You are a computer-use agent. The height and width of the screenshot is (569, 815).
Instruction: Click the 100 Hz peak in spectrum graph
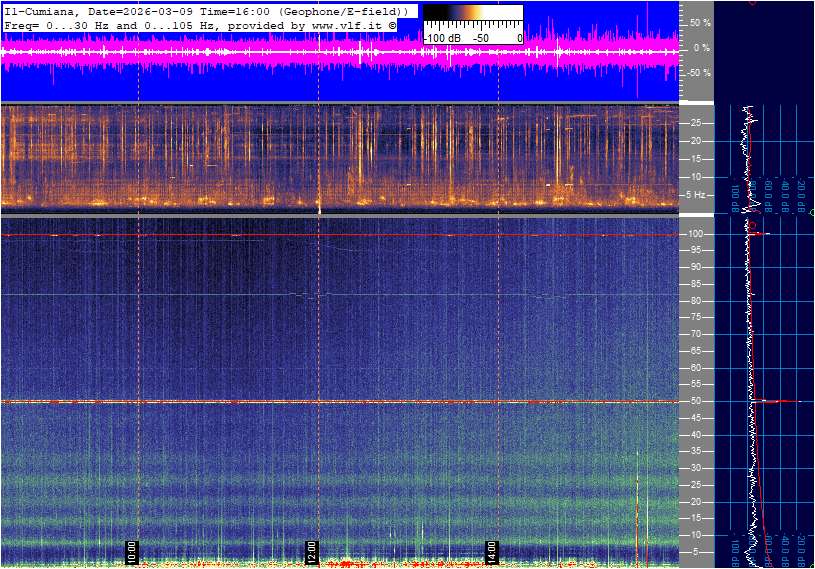point(760,234)
